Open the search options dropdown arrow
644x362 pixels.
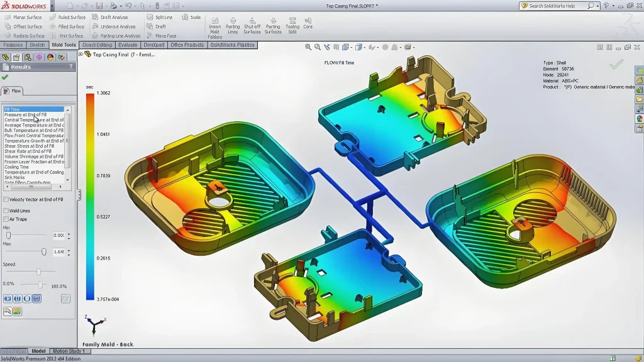597,6
